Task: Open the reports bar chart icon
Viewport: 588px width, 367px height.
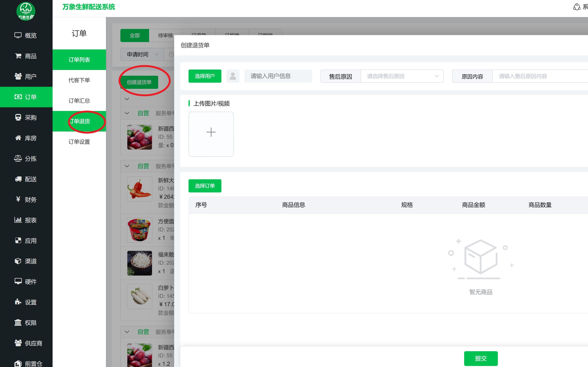Action: [x=18, y=220]
